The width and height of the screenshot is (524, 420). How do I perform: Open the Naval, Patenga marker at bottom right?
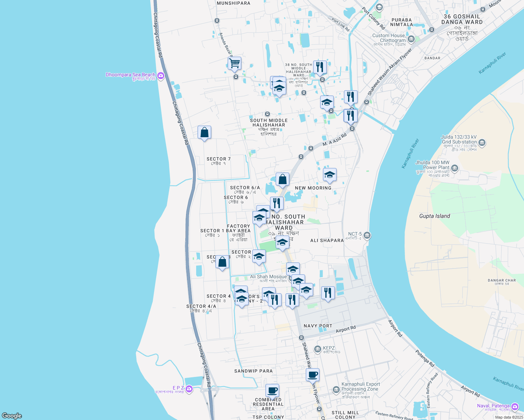coord(515,407)
